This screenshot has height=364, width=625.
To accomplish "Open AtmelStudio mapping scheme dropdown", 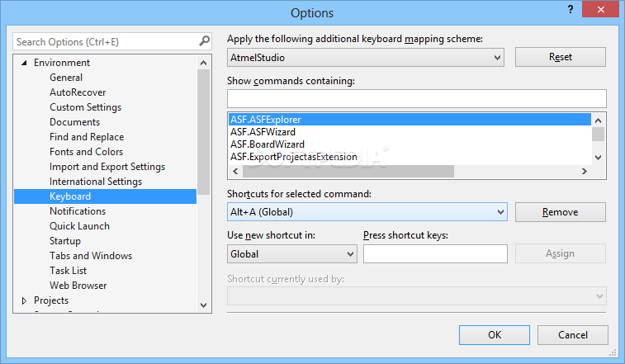I will [366, 58].
